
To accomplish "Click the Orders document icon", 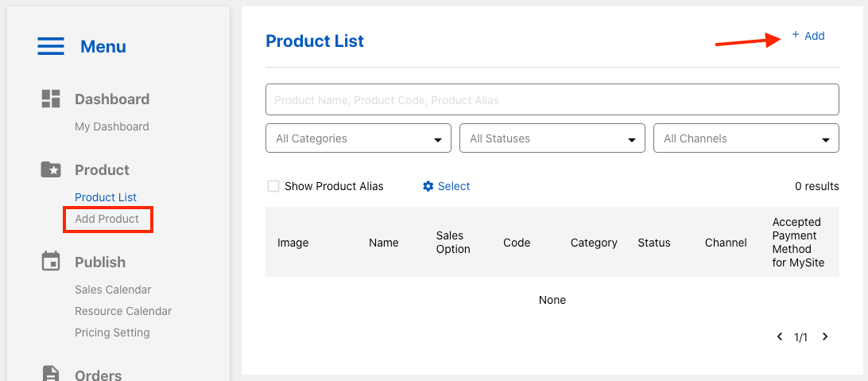I will (x=51, y=375).
